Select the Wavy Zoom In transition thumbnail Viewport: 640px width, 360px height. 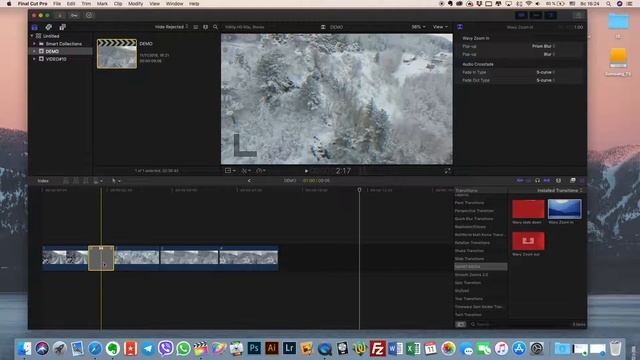(564, 209)
